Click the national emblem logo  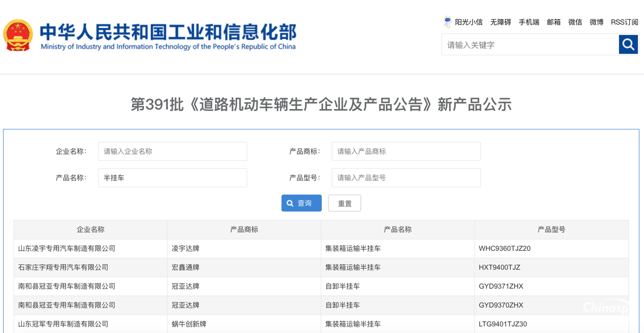pyautogui.click(x=18, y=36)
